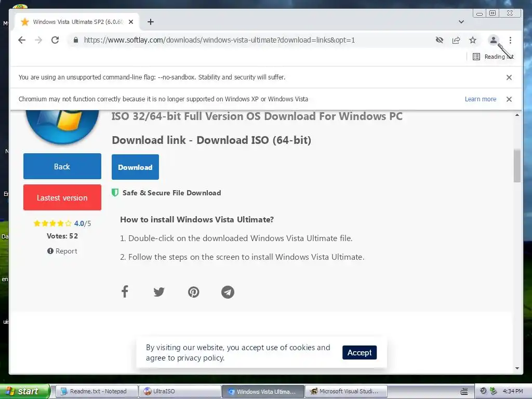Click the 4:34 PM clock
The height and width of the screenshot is (399, 532).
point(513,391)
